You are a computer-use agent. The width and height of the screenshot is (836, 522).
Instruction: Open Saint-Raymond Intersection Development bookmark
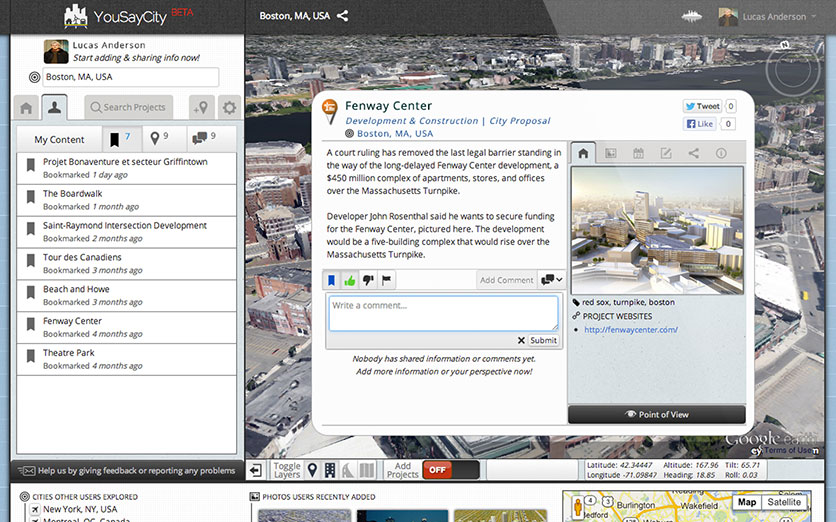(x=127, y=232)
